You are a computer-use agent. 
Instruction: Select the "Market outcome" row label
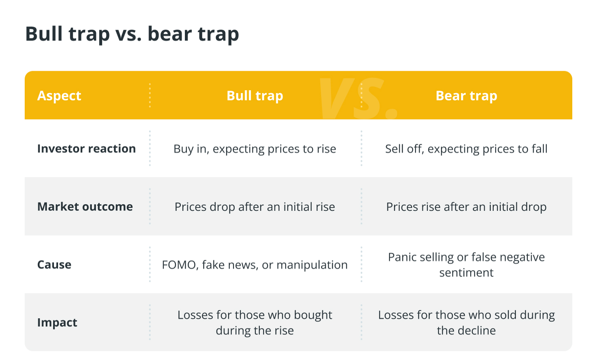pos(85,207)
